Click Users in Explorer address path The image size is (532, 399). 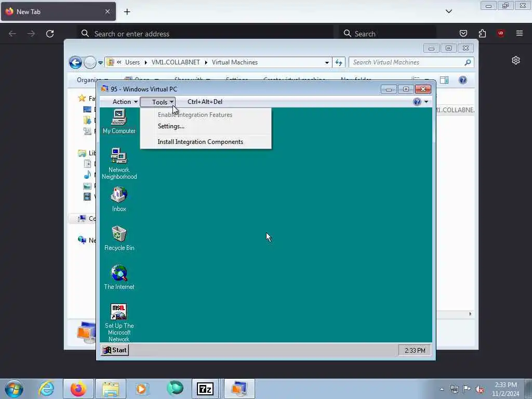pyautogui.click(x=132, y=62)
